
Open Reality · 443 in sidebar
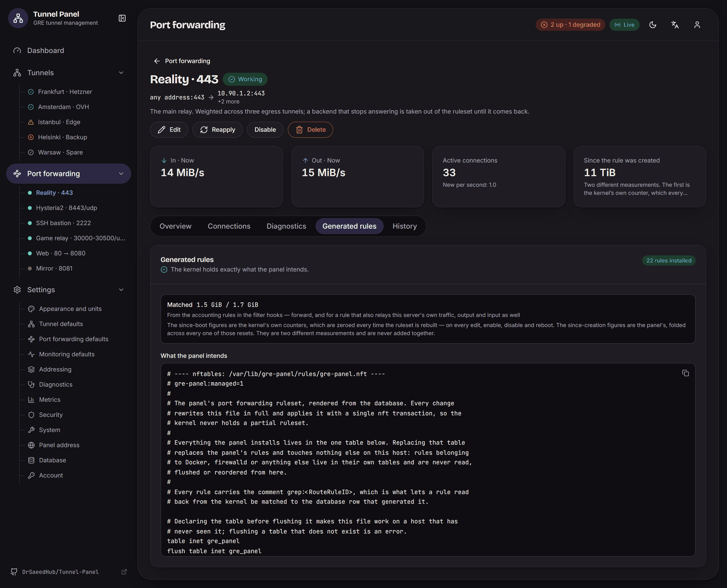coord(54,193)
